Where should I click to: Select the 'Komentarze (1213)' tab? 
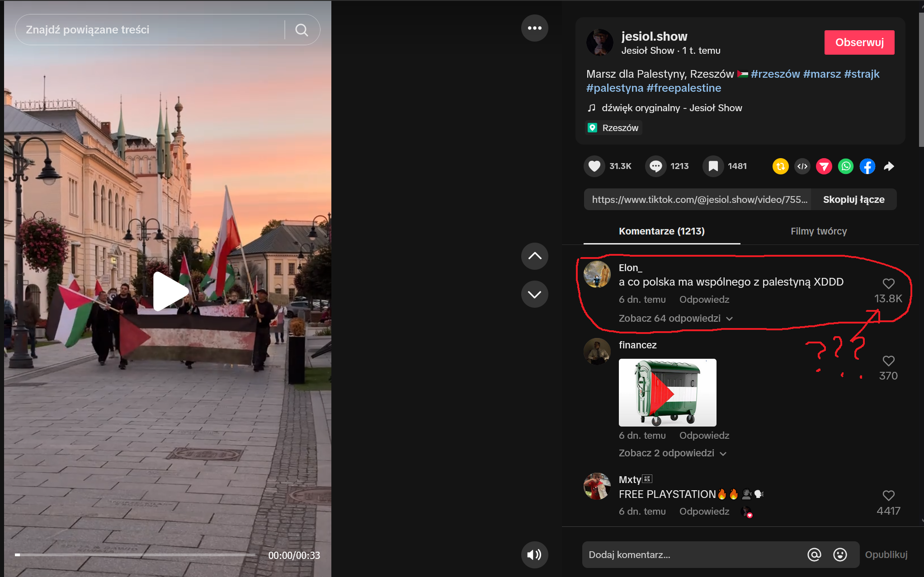point(661,231)
